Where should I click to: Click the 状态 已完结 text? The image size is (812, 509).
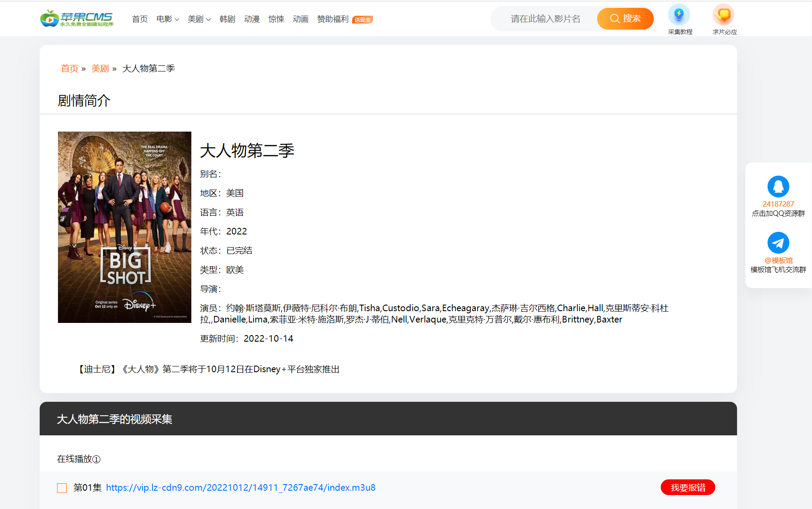226,251
